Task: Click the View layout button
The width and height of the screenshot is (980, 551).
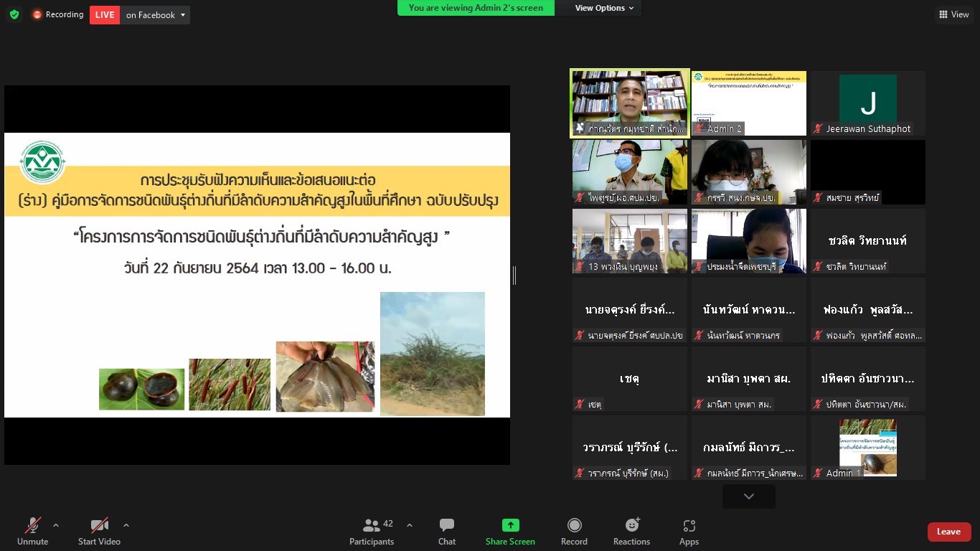Action: click(x=954, y=14)
